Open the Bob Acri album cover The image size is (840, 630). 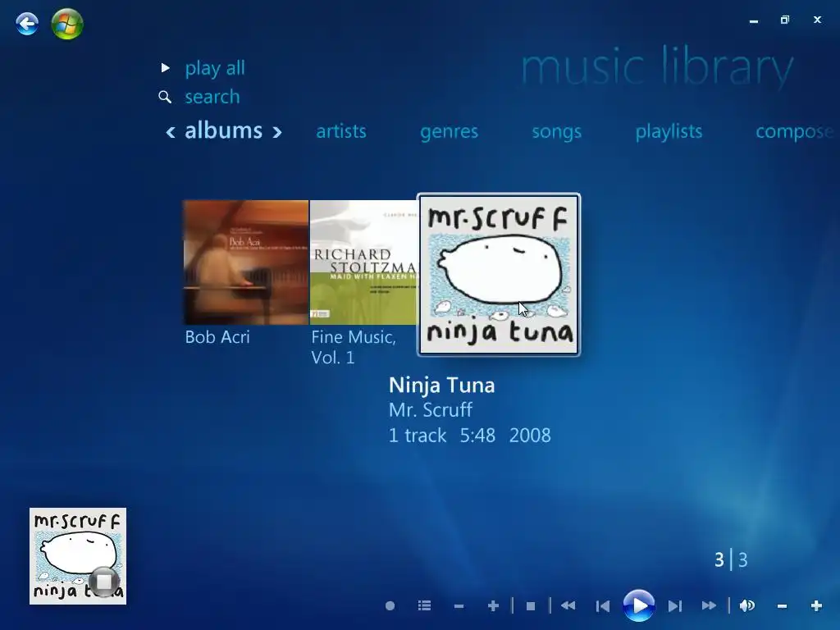[x=246, y=262]
